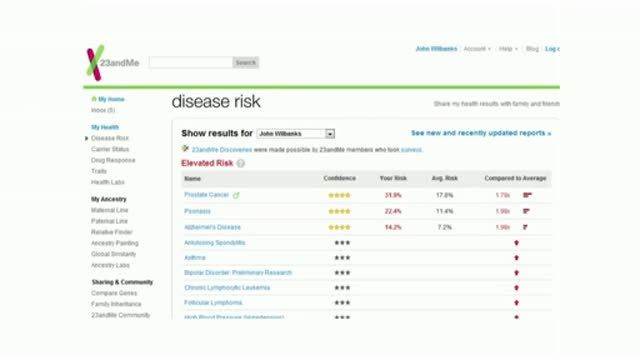This screenshot has width=640, height=360.
Task: Click the 23andMe logo
Action: coord(113,63)
